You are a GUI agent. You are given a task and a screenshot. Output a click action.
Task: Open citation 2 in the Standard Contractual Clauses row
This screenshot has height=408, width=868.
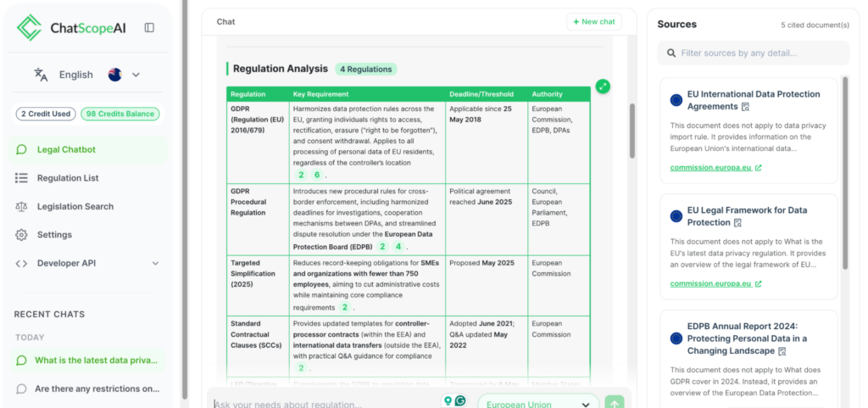[x=301, y=368]
